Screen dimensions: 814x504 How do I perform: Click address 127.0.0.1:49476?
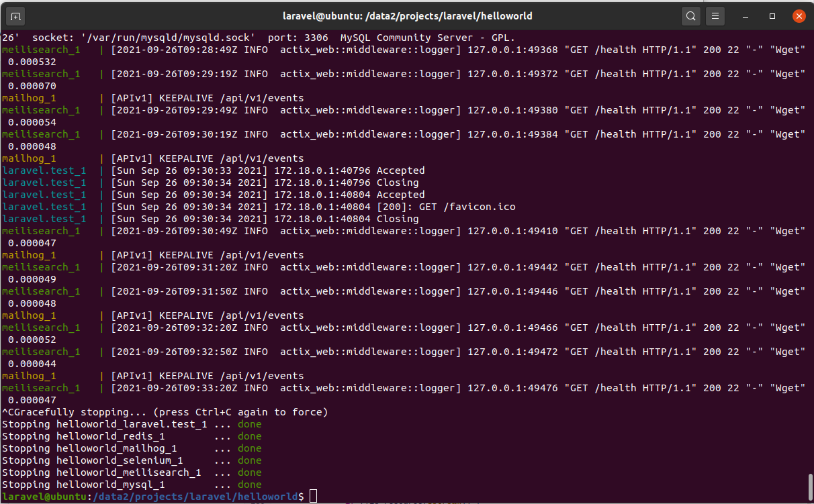(512, 388)
